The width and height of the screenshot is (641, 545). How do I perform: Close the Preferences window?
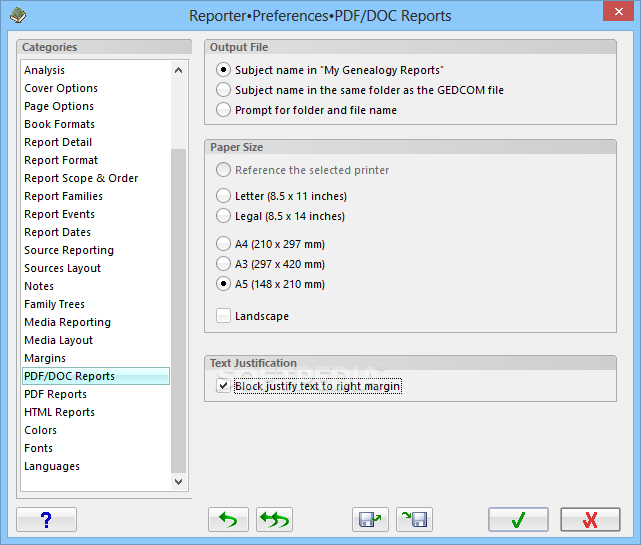[618, 11]
